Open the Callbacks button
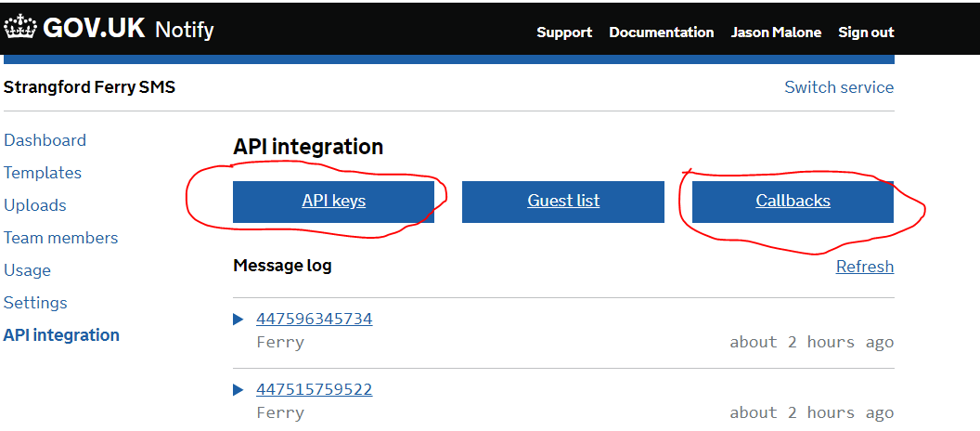980x431 pixels. pos(793,202)
